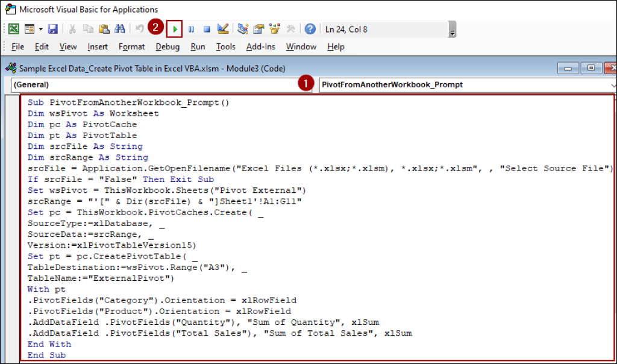This screenshot has height=364, width=617.
Task: Open the Debug menu
Action: pos(169,46)
